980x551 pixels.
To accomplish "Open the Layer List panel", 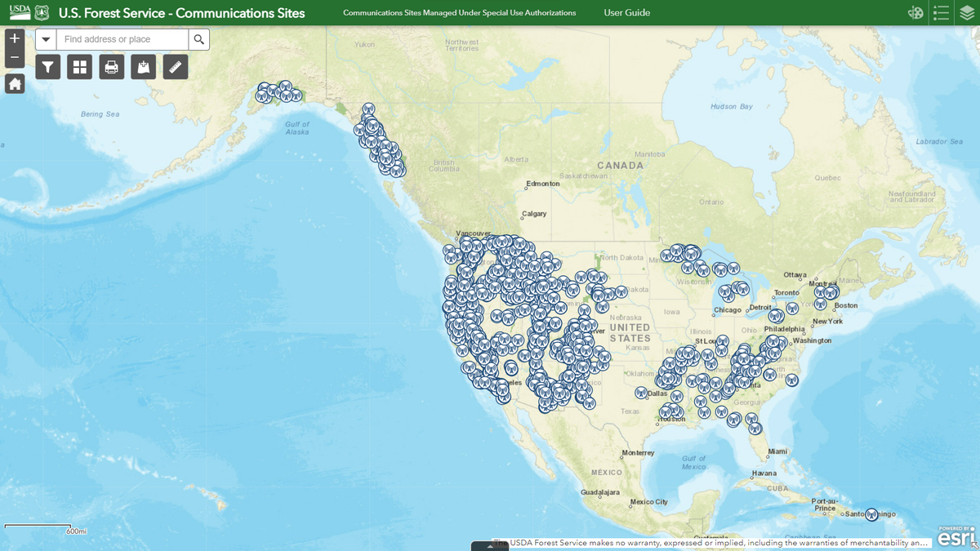I will point(965,13).
